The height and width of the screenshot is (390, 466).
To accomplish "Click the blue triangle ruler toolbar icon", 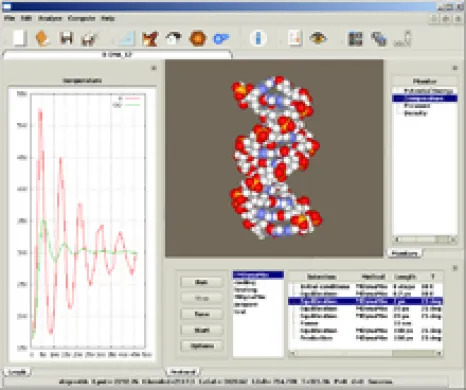I will click(127, 38).
